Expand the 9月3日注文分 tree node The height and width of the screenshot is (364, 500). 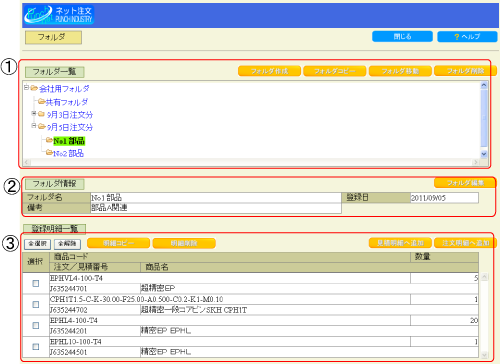[x=34, y=114]
